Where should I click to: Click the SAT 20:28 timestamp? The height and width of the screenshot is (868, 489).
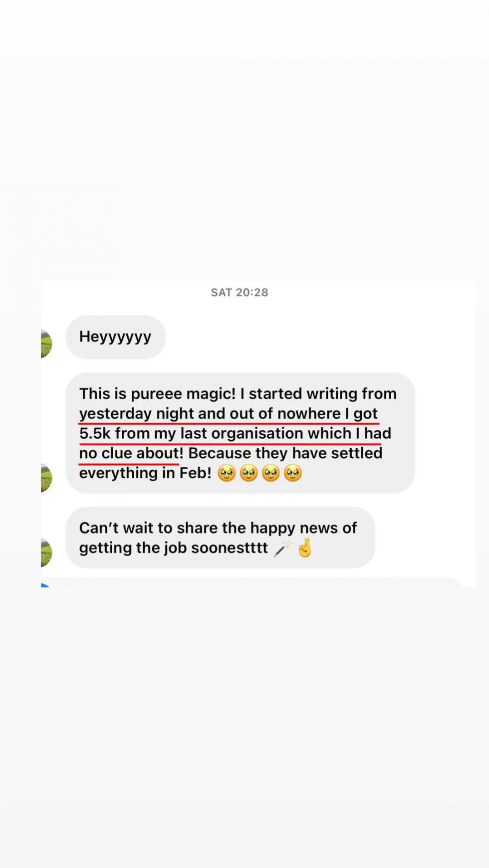click(240, 293)
